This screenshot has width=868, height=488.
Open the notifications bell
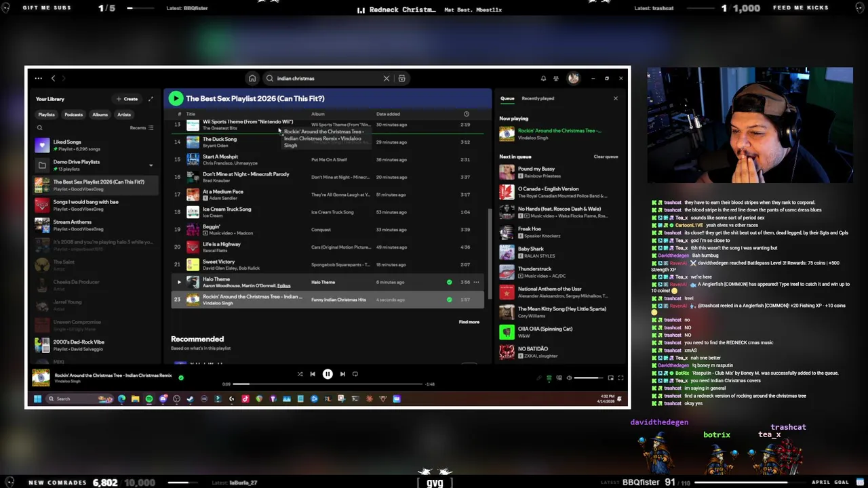tap(543, 79)
